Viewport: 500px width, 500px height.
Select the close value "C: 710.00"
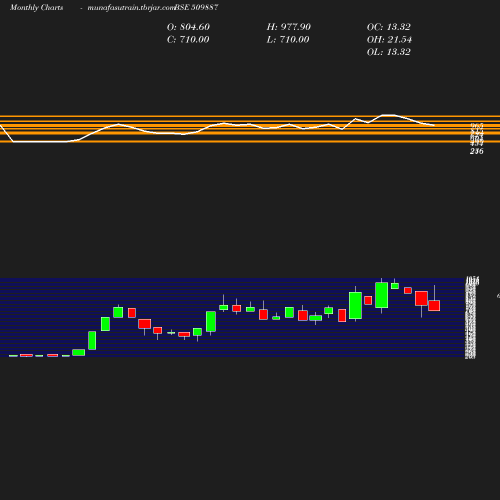(x=188, y=40)
